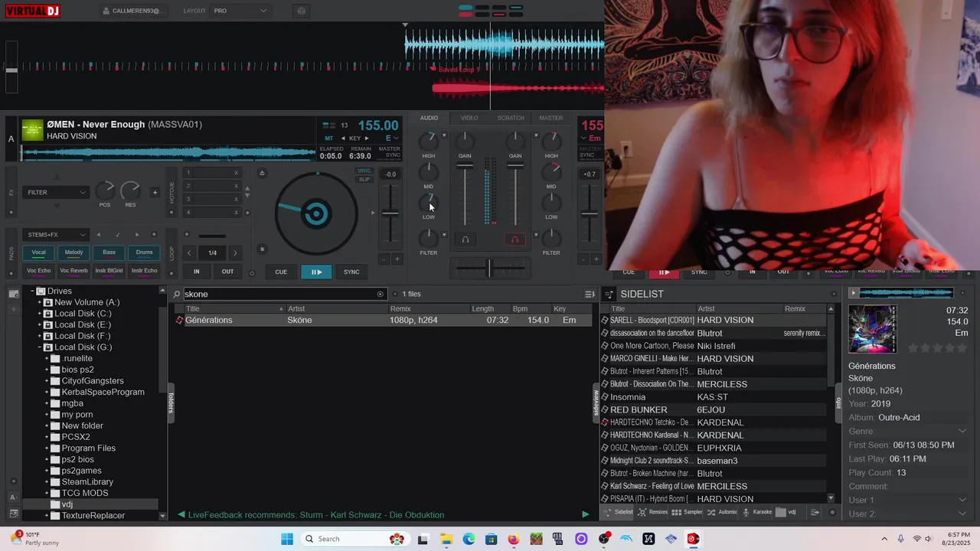Open Sampler grid icon in sideview
Viewport: 980px width, 551px height.
click(676, 512)
